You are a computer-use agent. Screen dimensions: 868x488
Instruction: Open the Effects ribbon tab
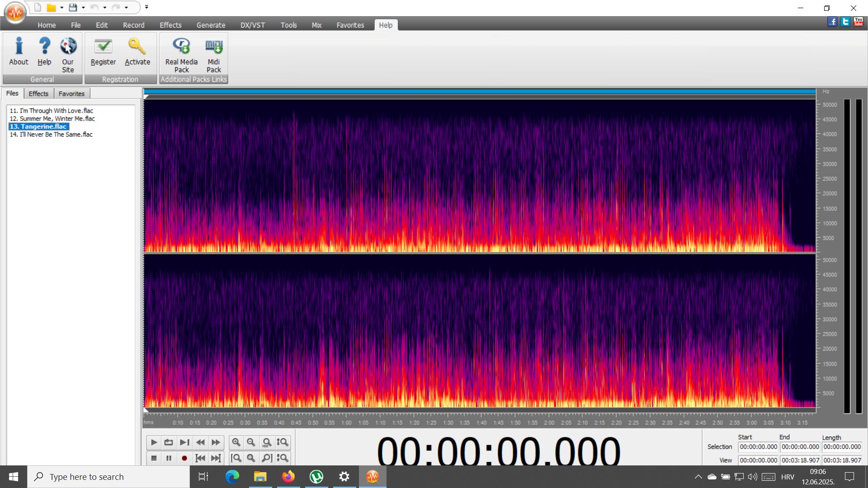click(170, 25)
